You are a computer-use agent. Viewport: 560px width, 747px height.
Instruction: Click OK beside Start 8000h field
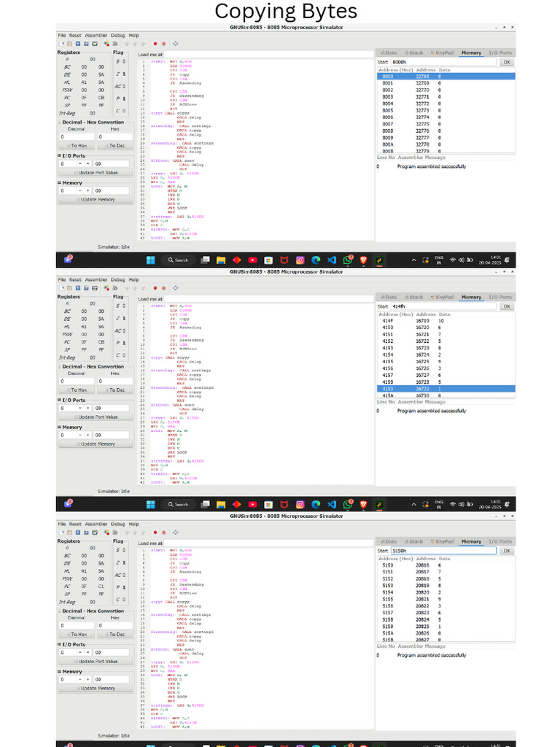pos(507,62)
